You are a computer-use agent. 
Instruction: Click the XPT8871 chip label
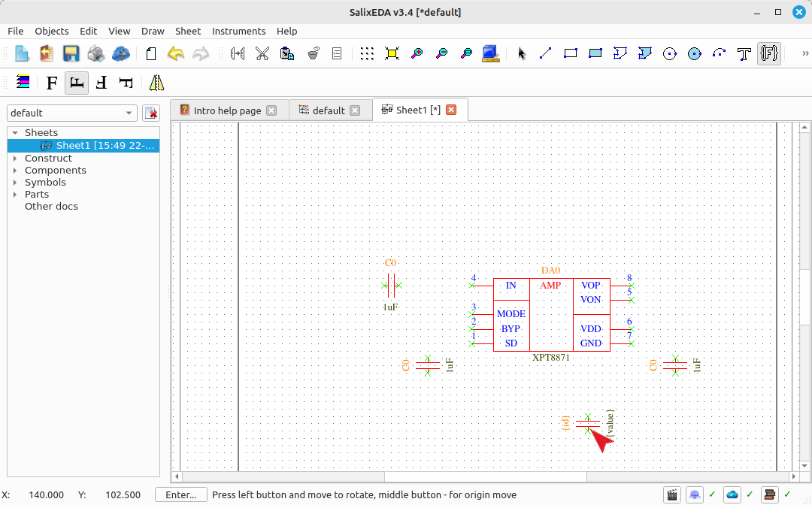[551, 358]
